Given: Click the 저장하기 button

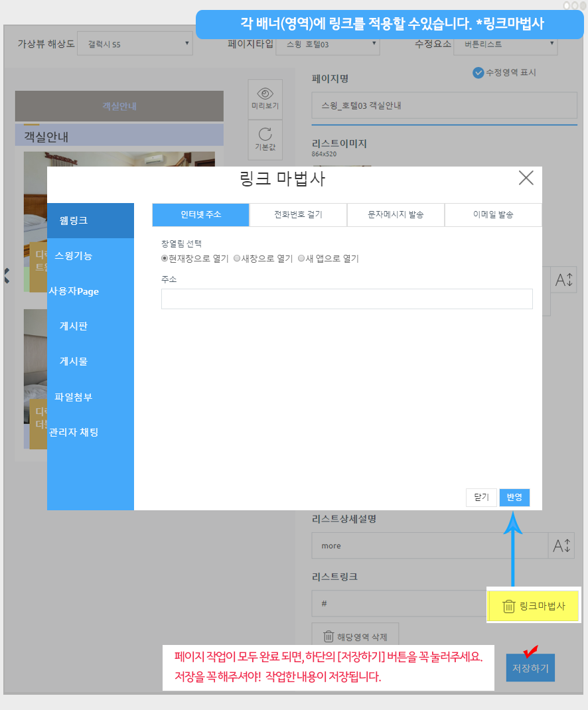Looking at the screenshot, I should click(530, 668).
